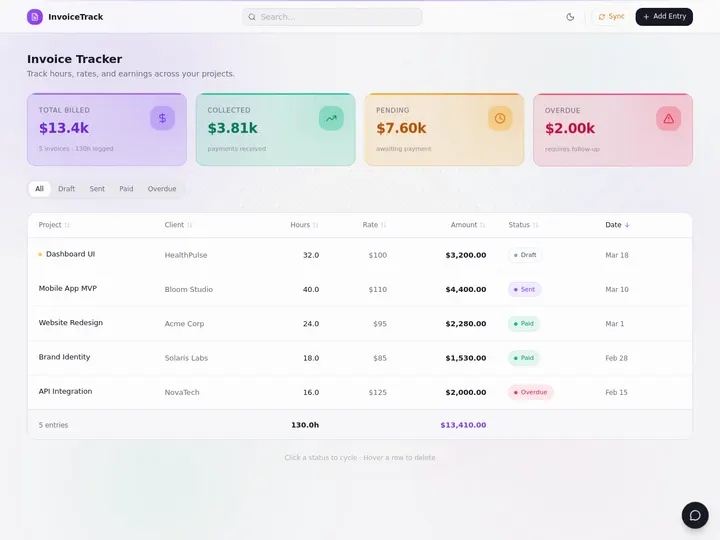Toggle dark mode moon icon
The width and height of the screenshot is (720, 540).
570,17
